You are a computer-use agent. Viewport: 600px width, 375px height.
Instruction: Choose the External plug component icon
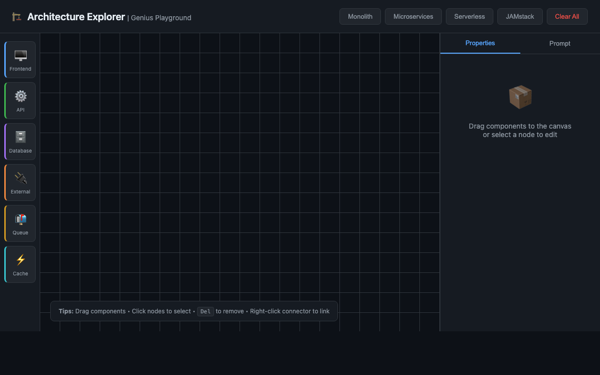pyautogui.click(x=20, y=178)
